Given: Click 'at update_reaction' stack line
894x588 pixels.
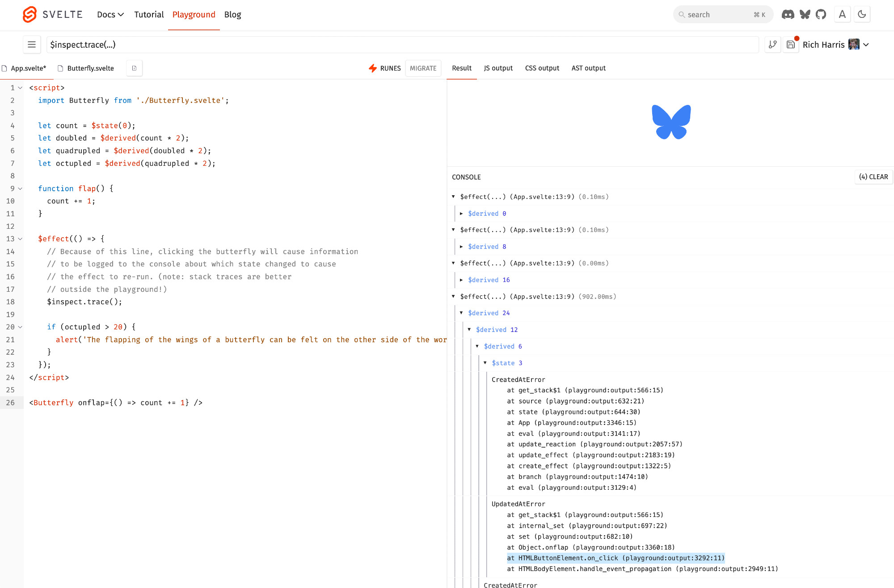Looking at the screenshot, I should tap(595, 444).
